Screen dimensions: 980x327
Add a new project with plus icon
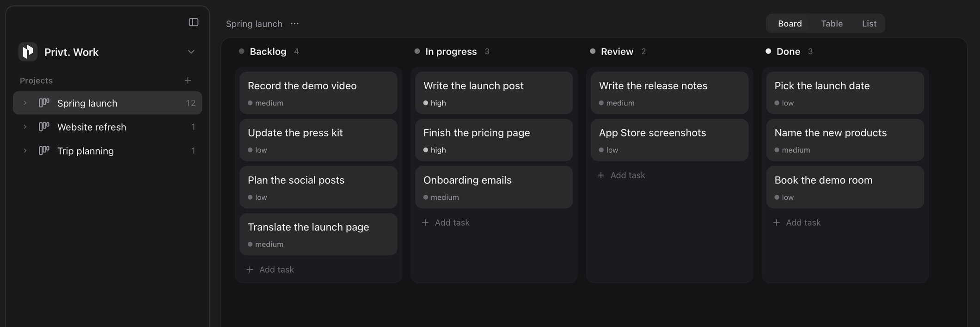pos(188,80)
